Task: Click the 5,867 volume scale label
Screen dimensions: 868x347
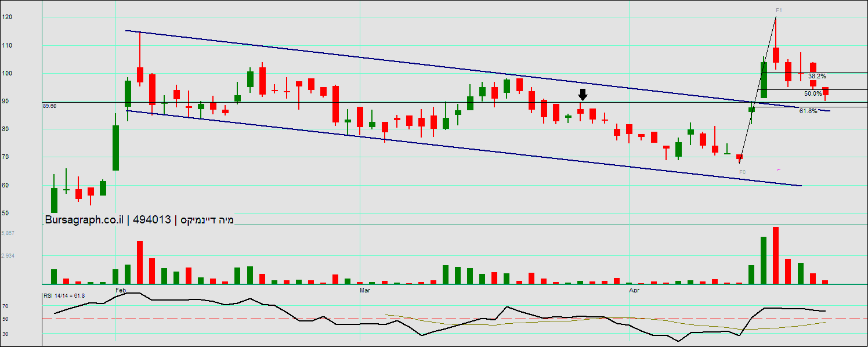Action: point(8,233)
